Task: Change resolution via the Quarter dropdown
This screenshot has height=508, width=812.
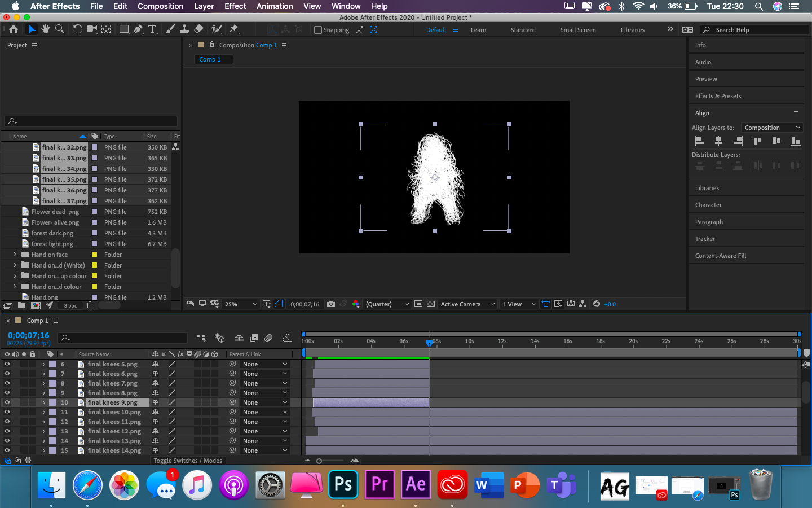Action: [386, 304]
